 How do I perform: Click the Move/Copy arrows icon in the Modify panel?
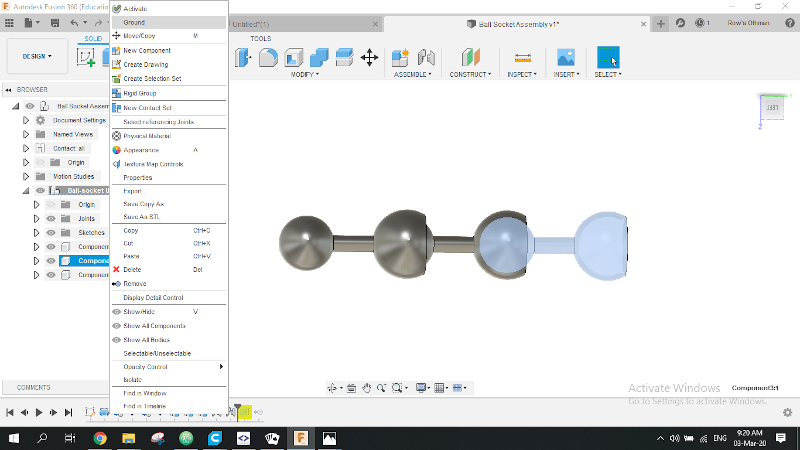coord(369,57)
